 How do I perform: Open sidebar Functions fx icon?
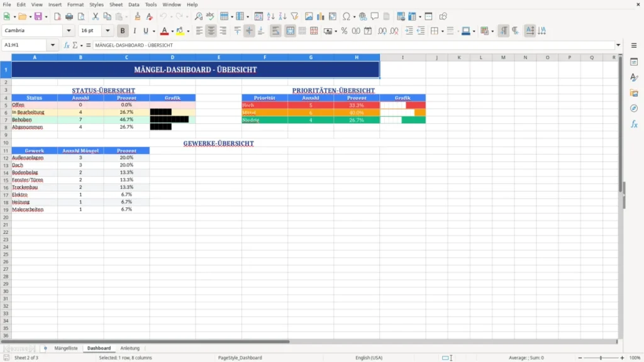tap(634, 124)
